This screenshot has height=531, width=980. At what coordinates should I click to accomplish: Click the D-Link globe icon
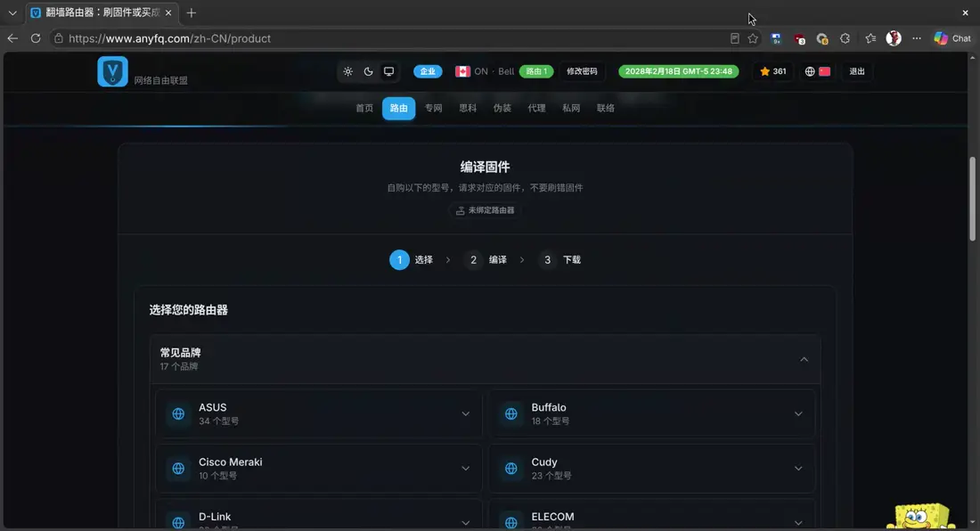coord(178,522)
